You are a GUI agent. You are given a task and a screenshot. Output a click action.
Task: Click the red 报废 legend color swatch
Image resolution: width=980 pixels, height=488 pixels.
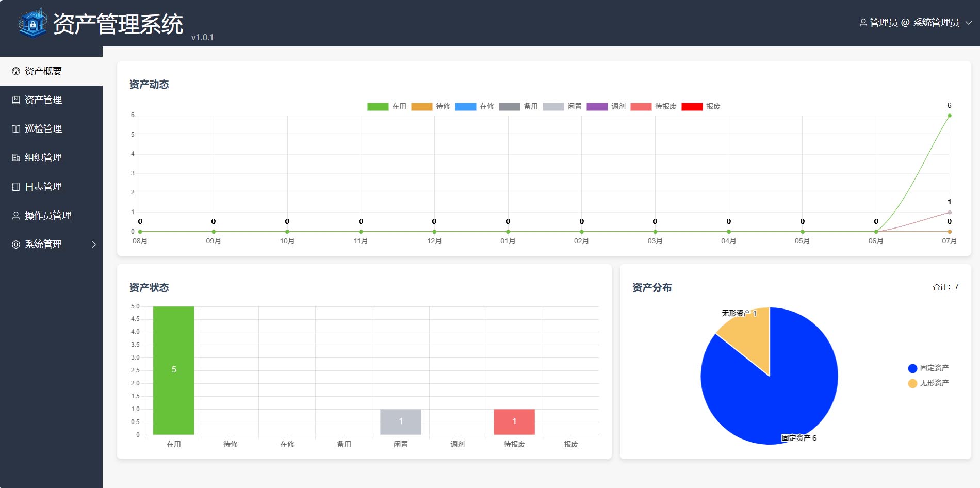[x=692, y=106]
